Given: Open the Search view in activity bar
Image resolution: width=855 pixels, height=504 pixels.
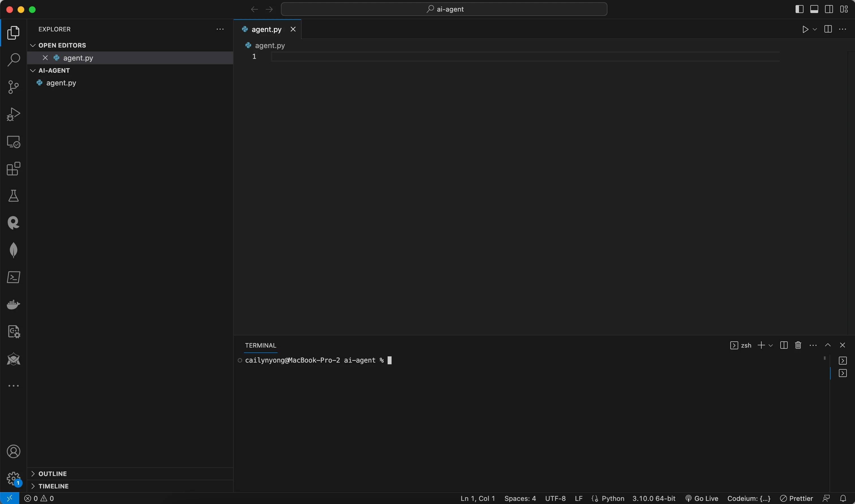Looking at the screenshot, I should click(x=13, y=60).
